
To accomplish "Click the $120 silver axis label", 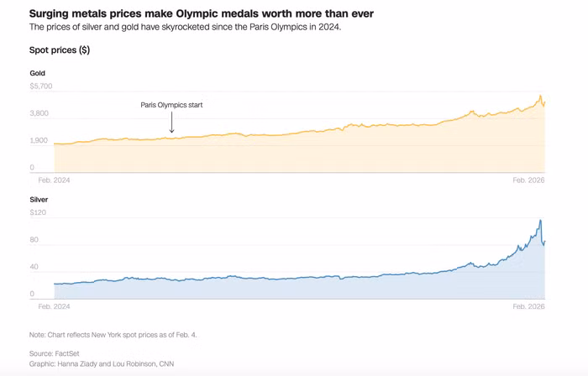I will click(39, 212).
